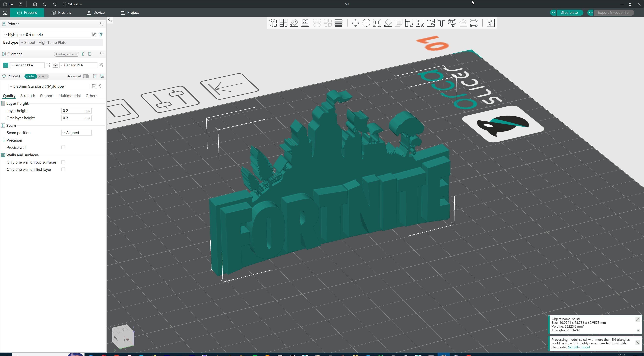644x356 pixels.
Task: Save the current process preset
Action: coord(94,86)
